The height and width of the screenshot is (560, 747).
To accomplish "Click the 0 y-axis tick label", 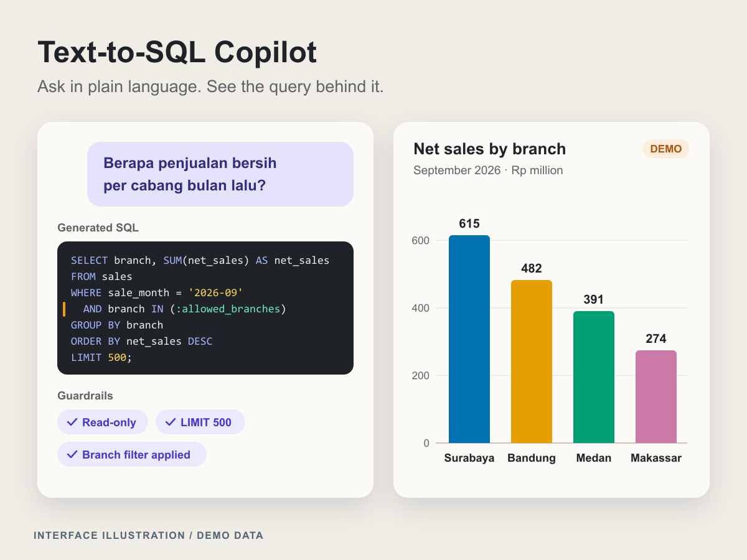I will point(426,443).
